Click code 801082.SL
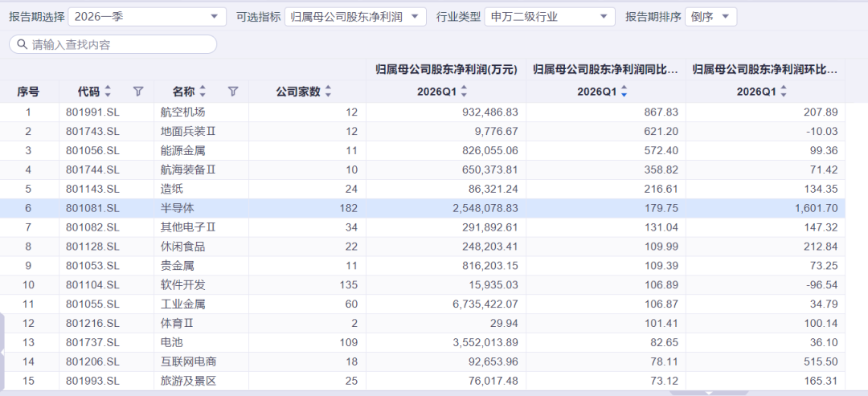868x396 pixels. pyautogui.click(x=92, y=227)
